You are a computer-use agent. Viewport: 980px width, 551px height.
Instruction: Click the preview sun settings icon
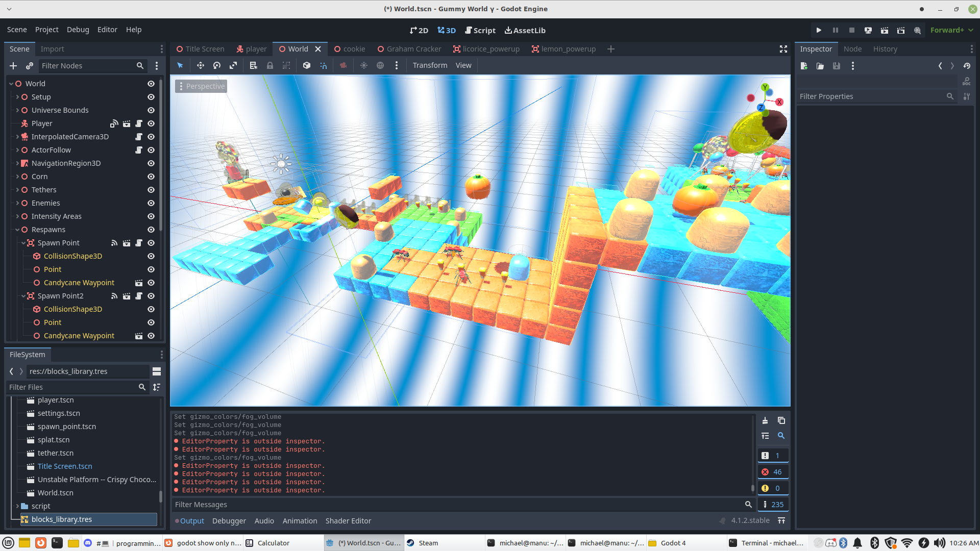364,65
